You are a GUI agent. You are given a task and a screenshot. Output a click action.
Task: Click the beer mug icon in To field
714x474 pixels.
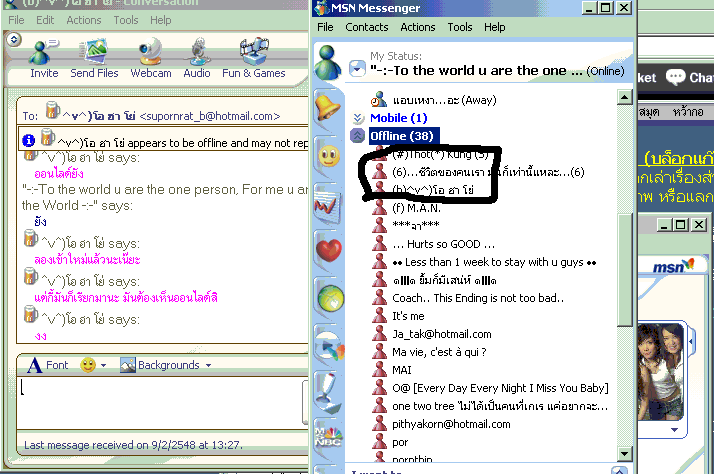point(52,110)
